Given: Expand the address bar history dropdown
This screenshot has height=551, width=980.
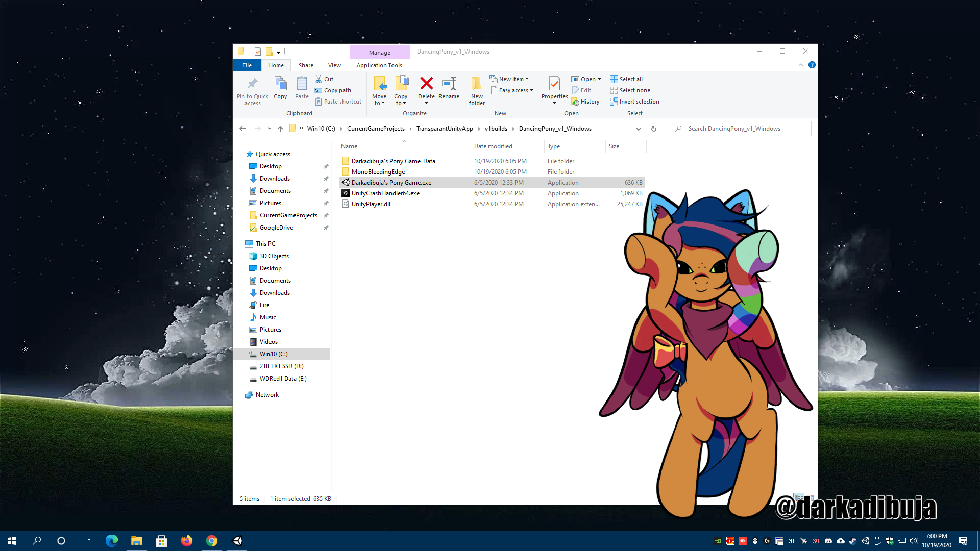Looking at the screenshot, I should click(x=638, y=129).
